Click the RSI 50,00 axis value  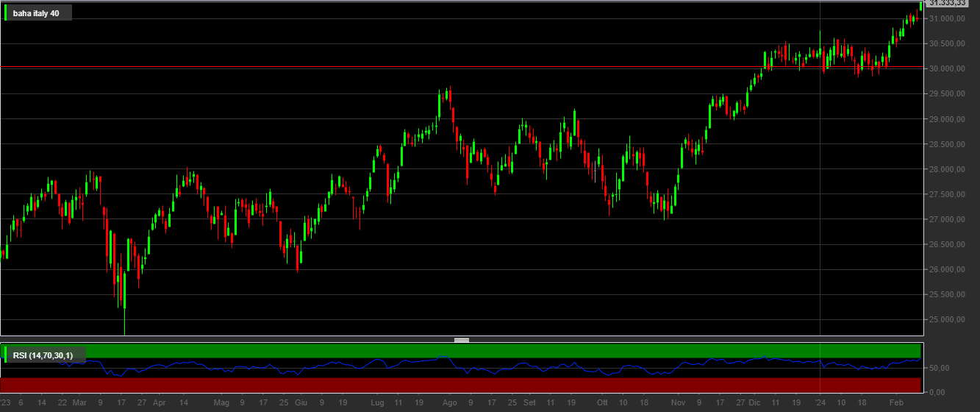pyautogui.click(x=939, y=367)
